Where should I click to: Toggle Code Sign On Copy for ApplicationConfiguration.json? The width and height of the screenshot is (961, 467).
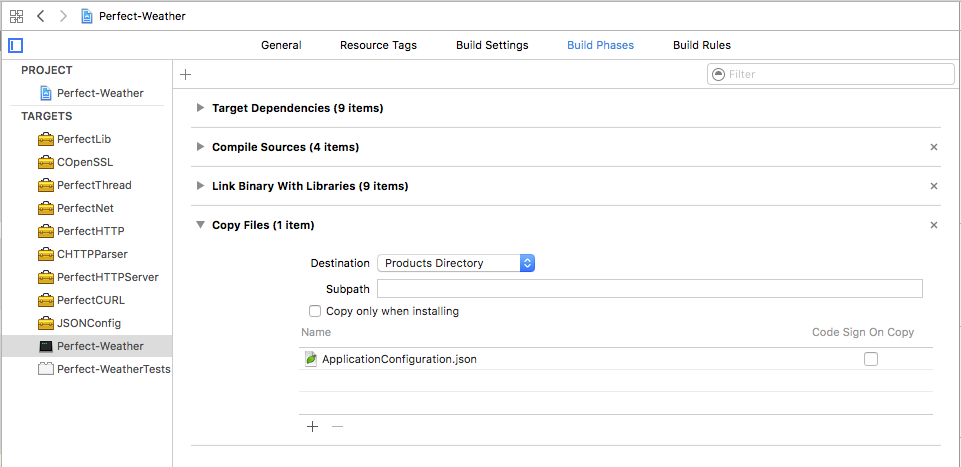(870, 359)
